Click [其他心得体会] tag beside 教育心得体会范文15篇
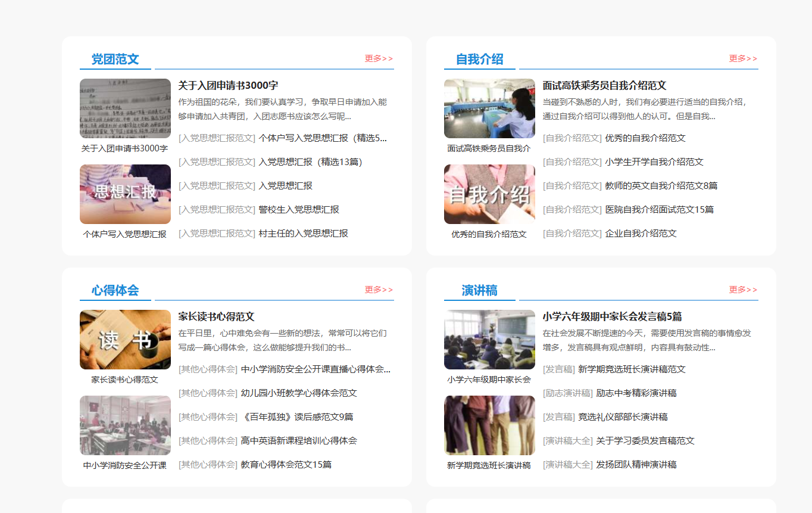Image resolution: width=812 pixels, height=513 pixels. coord(208,465)
